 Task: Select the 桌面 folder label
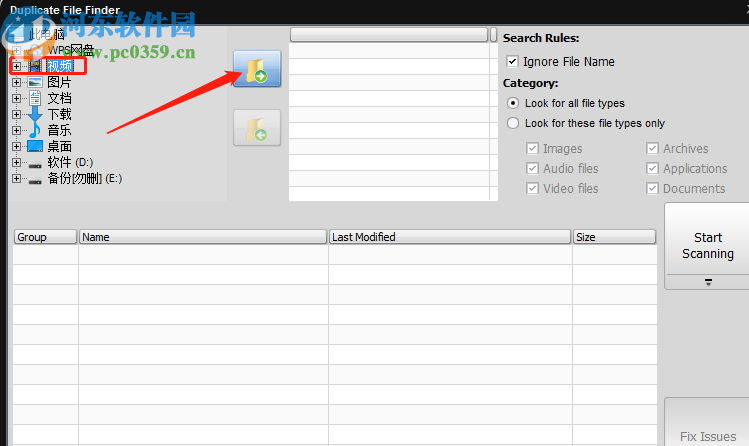tap(59, 146)
